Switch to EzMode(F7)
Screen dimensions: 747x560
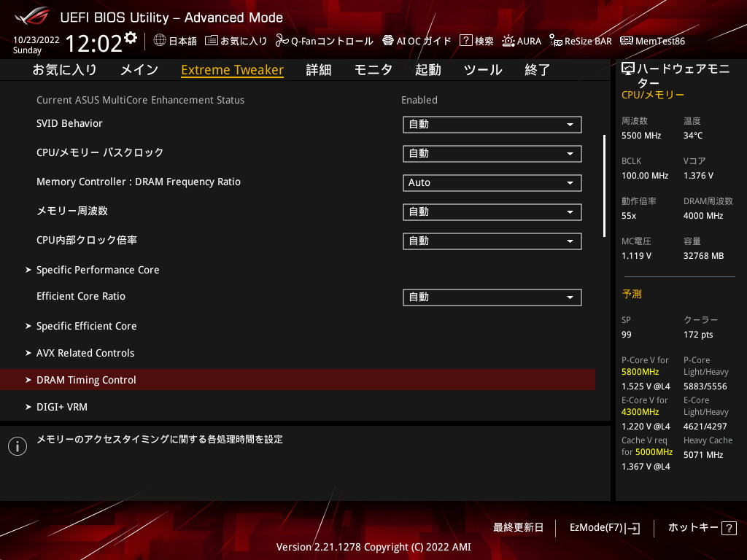point(605,528)
